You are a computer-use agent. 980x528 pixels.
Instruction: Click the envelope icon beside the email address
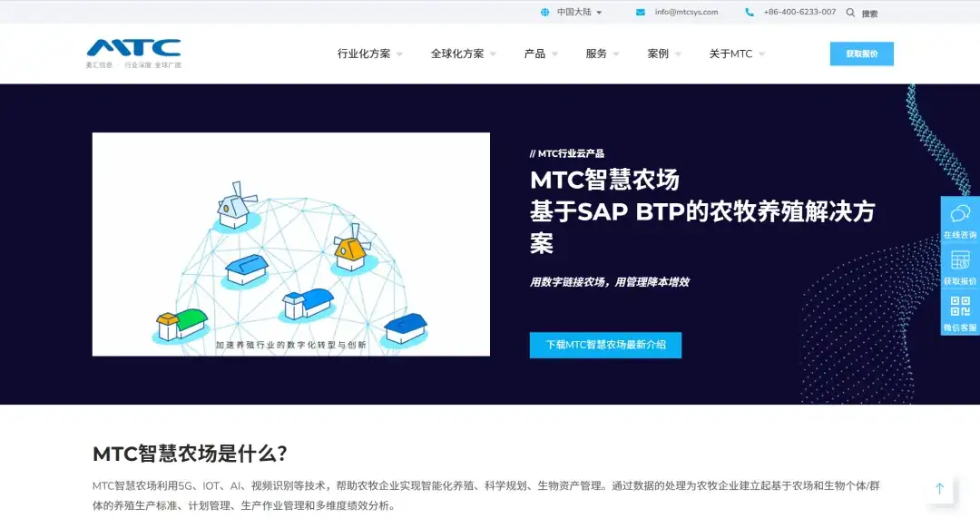click(638, 12)
